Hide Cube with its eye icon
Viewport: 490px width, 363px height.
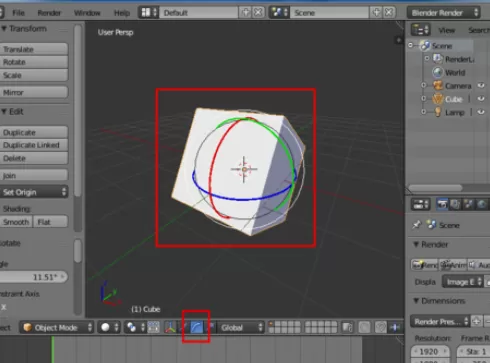coord(481,99)
